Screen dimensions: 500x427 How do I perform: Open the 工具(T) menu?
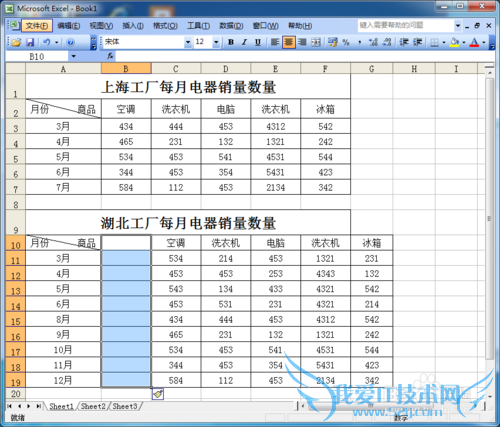(x=198, y=26)
